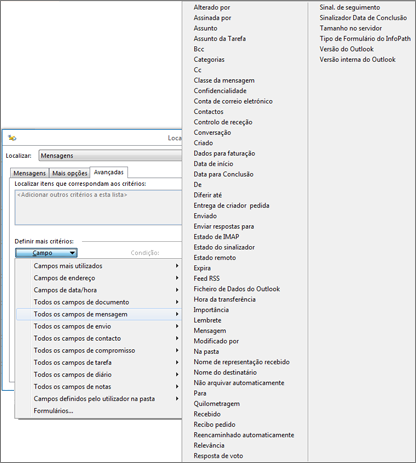
Task: Select Enviar respostas para field
Action: pyautogui.click(x=224, y=226)
